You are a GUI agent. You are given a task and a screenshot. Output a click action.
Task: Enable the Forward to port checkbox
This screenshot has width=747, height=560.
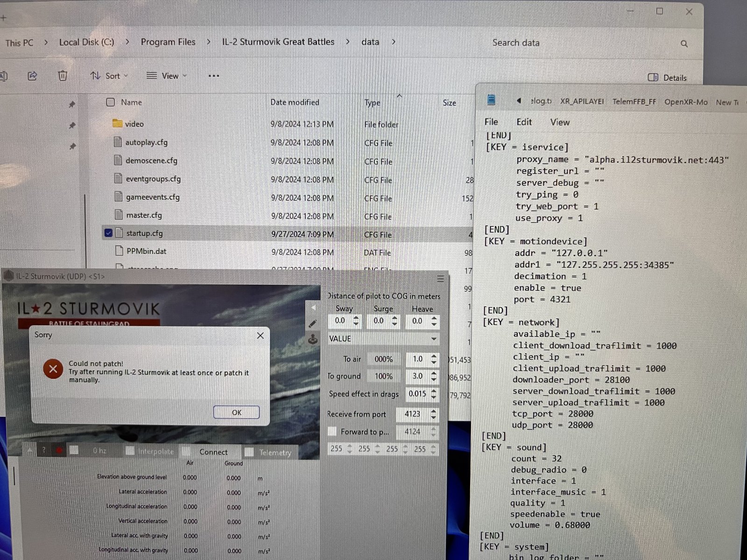pos(332,431)
